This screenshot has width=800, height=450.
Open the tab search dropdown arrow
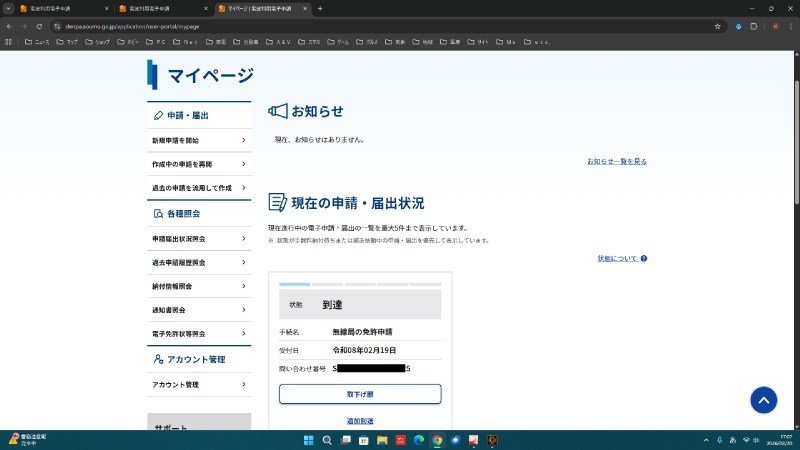point(8,8)
